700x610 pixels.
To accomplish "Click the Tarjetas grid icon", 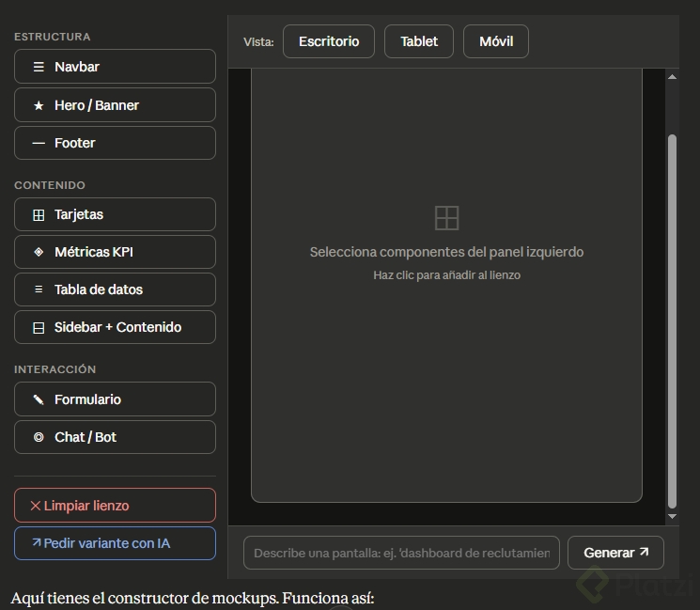I will pyautogui.click(x=39, y=214).
